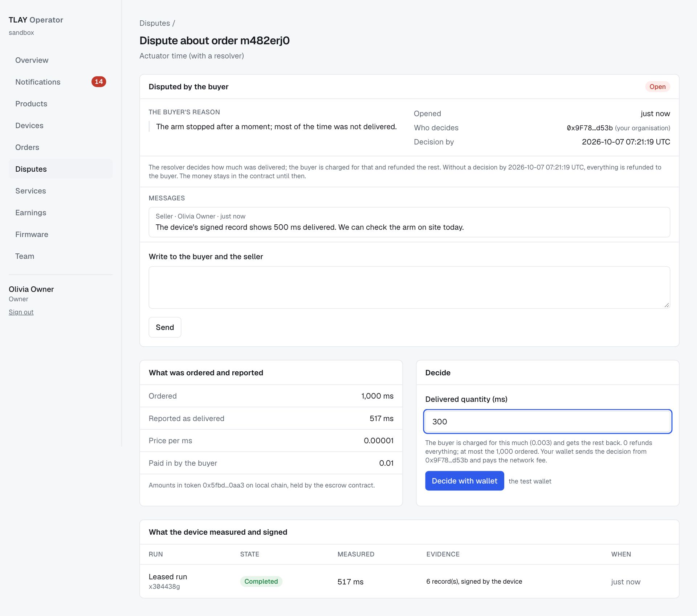The width and height of the screenshot is (697, 616).
Task: Click the Price per ms 0.00001 value
Action: (379, 441)
